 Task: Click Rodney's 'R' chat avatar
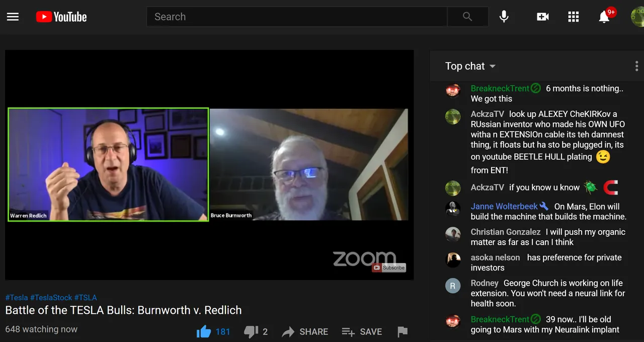453,286
